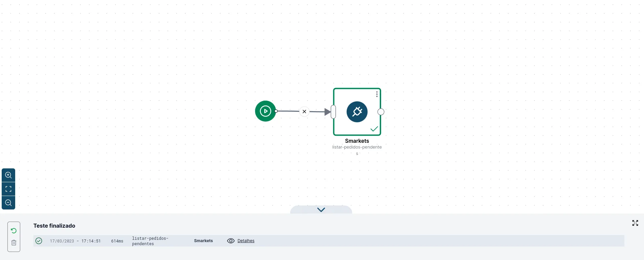Remove the connection with the X button

pyautogui.click(x=304, y=111)
